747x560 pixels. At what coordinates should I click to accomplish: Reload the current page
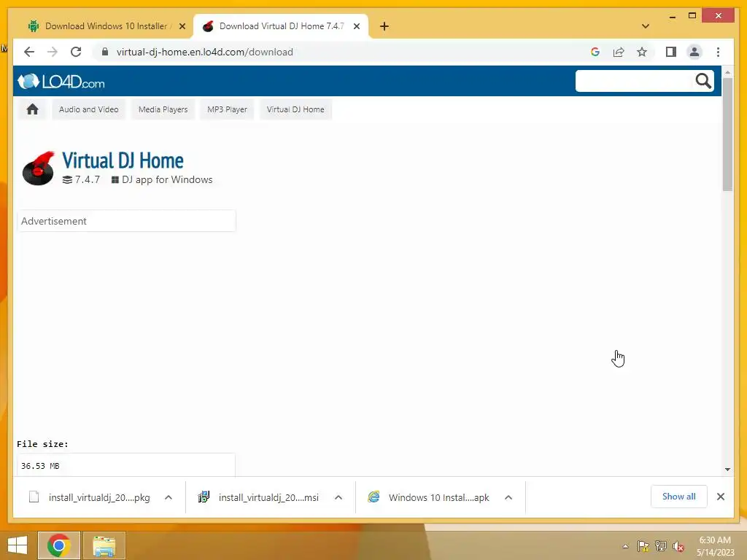(76, 52)
